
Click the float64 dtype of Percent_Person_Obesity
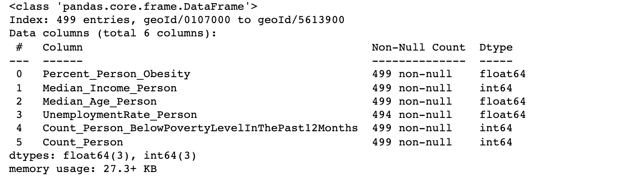click(x=502, y=74)
